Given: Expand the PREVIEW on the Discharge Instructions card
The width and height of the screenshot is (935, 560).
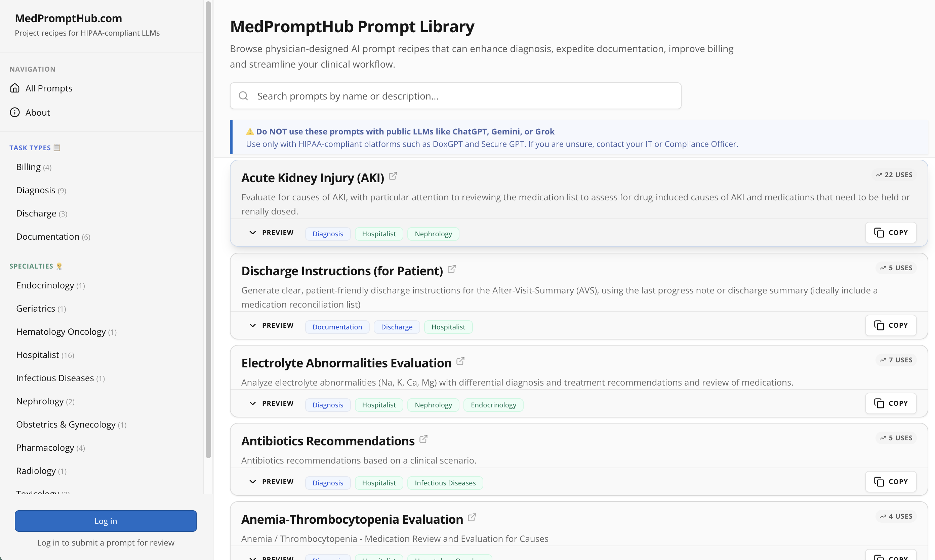Looking at the screenshot, I should point(271,325).
